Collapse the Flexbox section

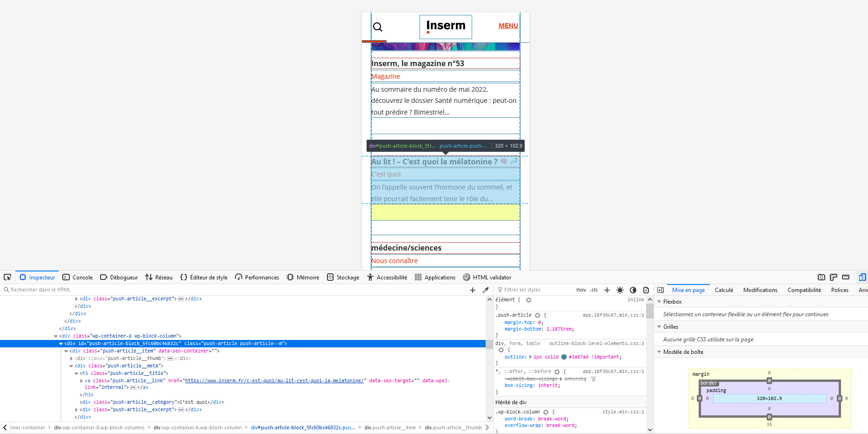click(659, 302)
